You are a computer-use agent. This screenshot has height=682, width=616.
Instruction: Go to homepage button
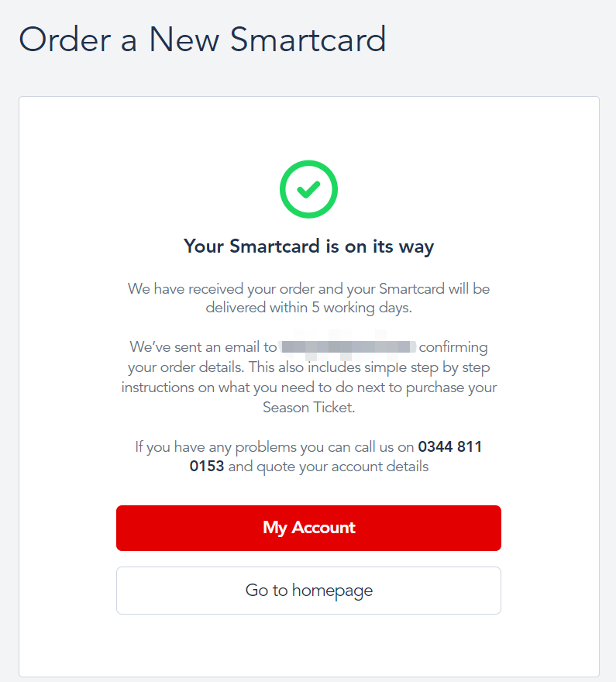[x=308, y=591]
